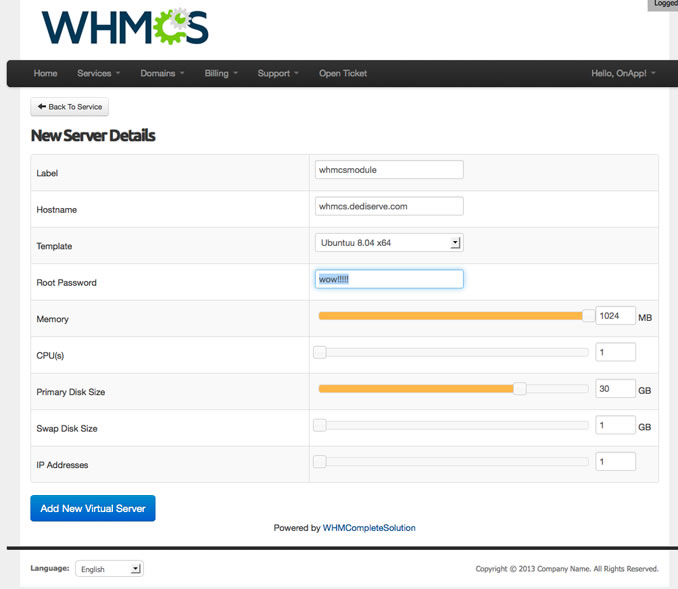Image resolution: width=678 pixels, height=589 pixels.
Task: Click the Back To Service arrow button
Action: click(x=70, y=107)
